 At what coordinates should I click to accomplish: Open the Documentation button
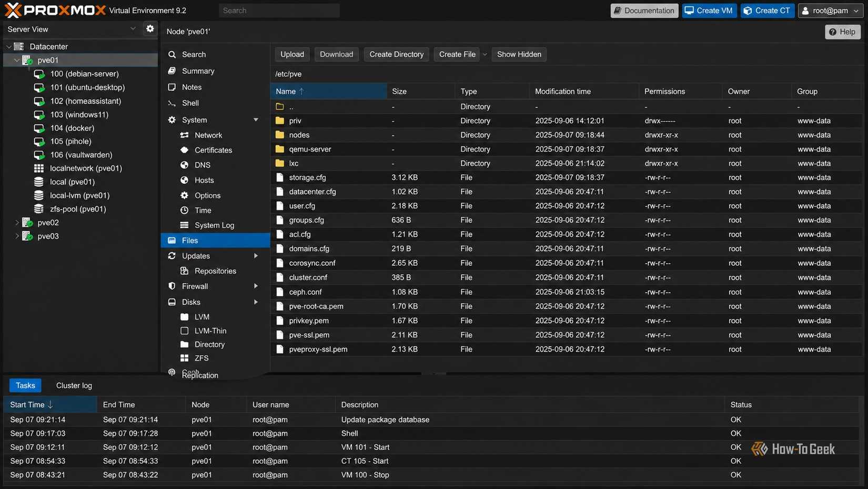[644, 11]
